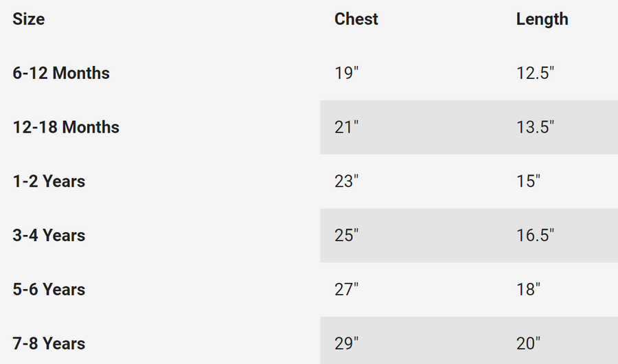This screenshot has height=364, width=618.
Task: Click the 25" chest value
Action: (347, 236)
